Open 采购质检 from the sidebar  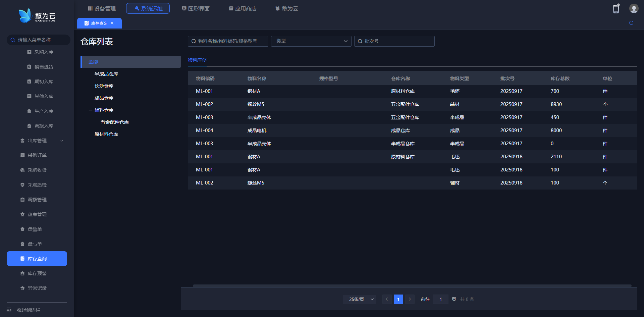coord(37,185)
